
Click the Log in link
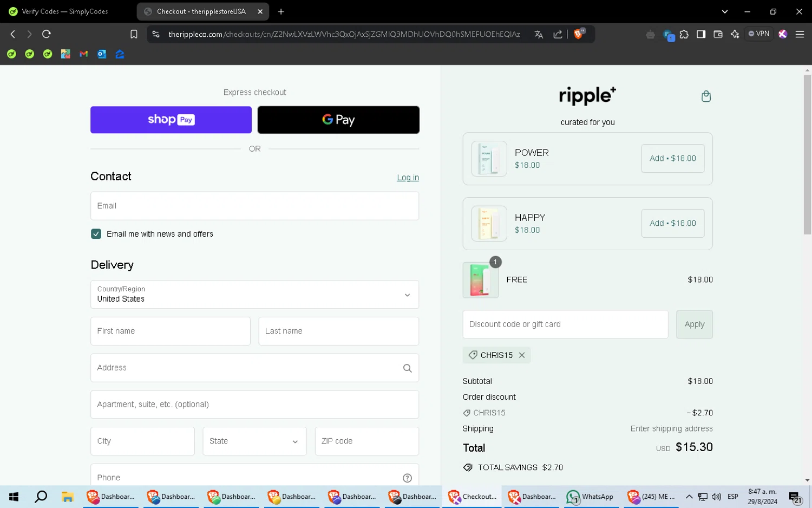[408, 178]
